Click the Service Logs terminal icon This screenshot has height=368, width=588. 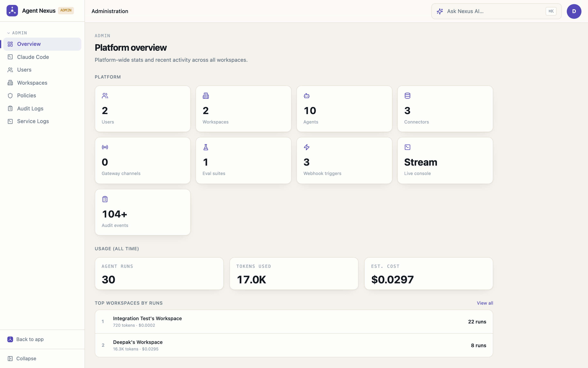(10, 121)
